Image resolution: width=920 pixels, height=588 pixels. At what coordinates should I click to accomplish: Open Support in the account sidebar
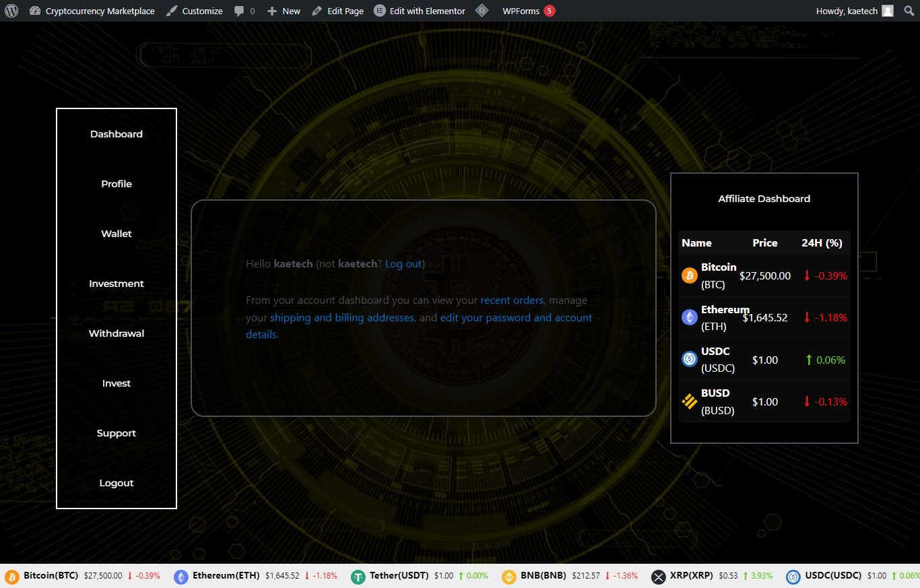117,433
